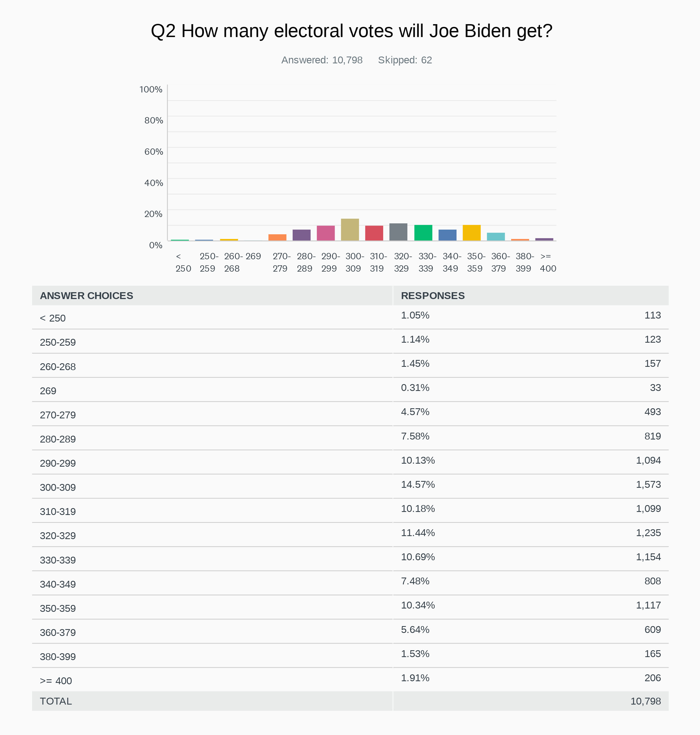The width and height of the screenshot is (700, 735).
Task: Click the RESPONSES column header
Action: pos(432,296)
